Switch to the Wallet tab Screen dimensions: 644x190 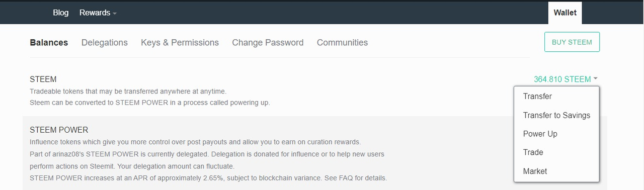click(565, 13)
